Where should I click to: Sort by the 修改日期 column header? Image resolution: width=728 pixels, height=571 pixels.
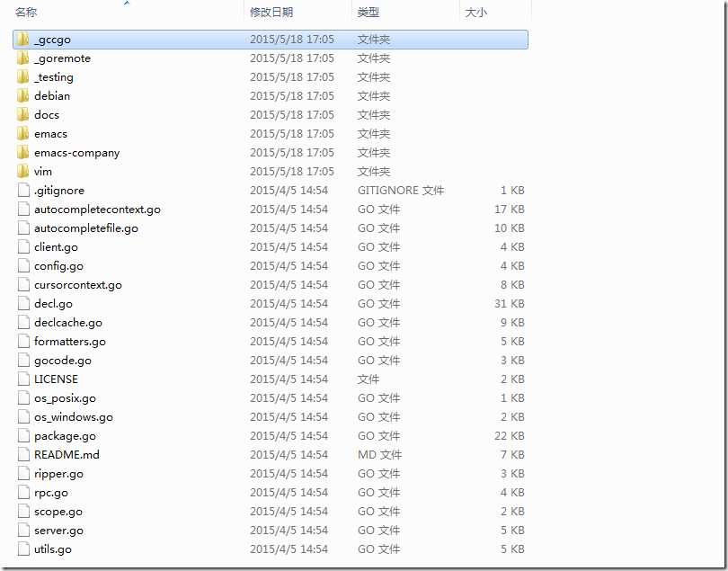pyautogui.click(x=271, y=12)
